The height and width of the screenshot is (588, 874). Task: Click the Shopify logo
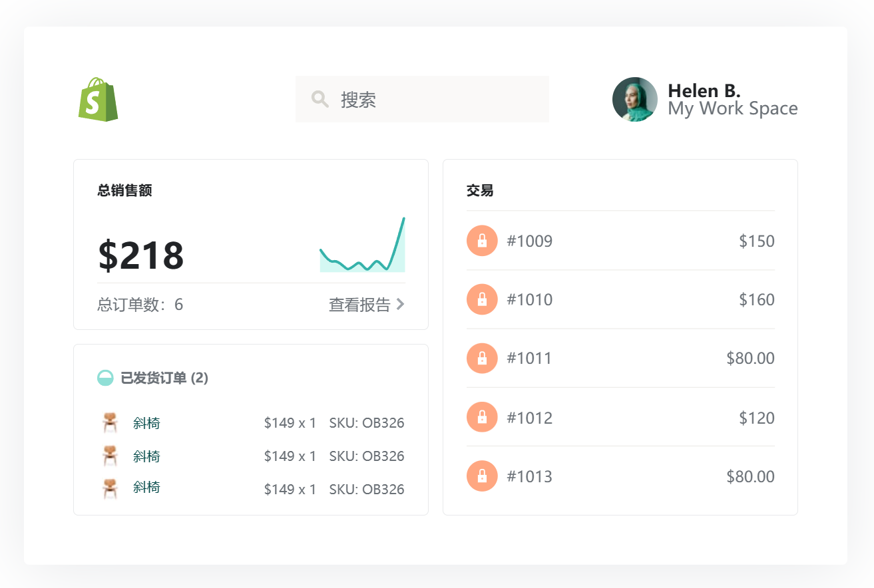pyautogui.click(x=98, y=98)
